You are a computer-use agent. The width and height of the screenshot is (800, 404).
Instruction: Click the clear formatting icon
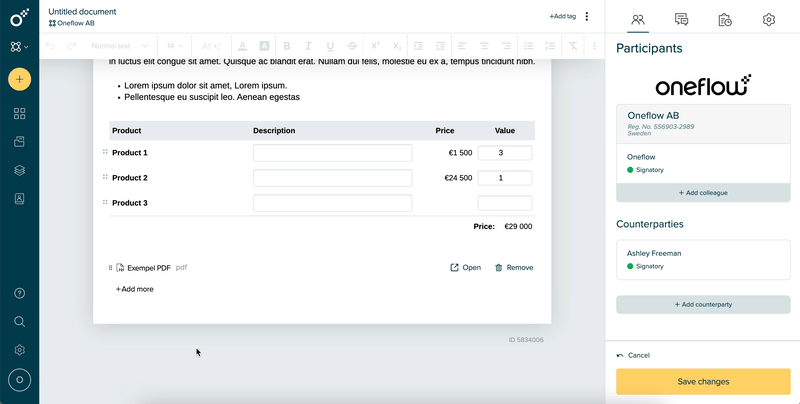[573, 46]
